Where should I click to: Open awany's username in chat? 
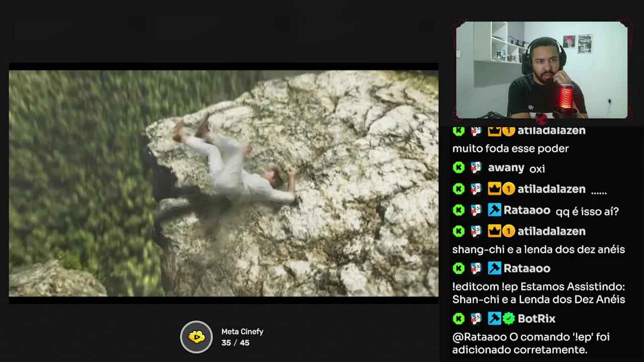506,168
